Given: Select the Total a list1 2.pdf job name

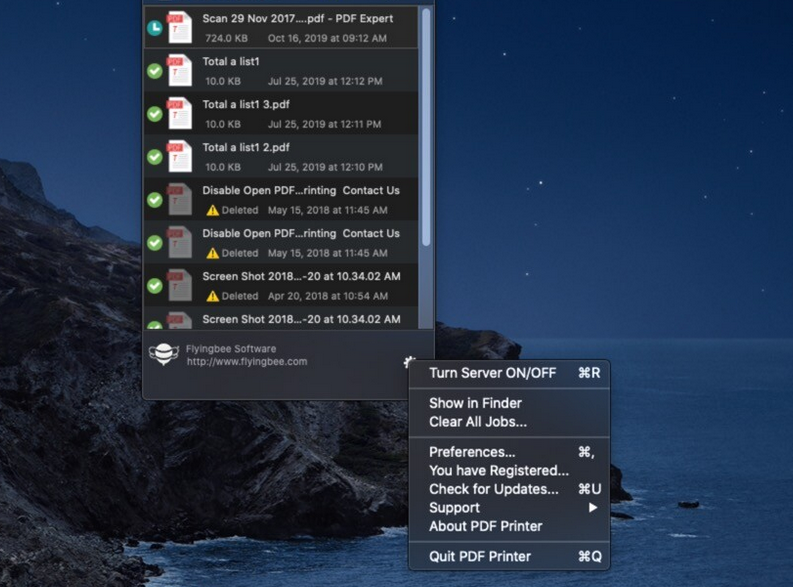Looking at the screenshot, I should tap(246, 148).
